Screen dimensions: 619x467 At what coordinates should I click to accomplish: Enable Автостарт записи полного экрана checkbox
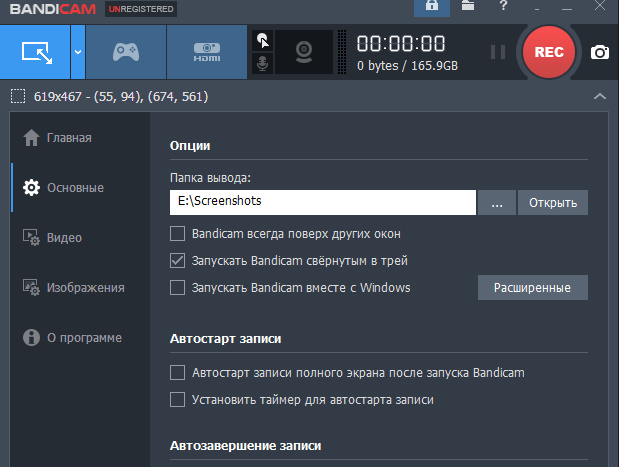click(177, 373)
